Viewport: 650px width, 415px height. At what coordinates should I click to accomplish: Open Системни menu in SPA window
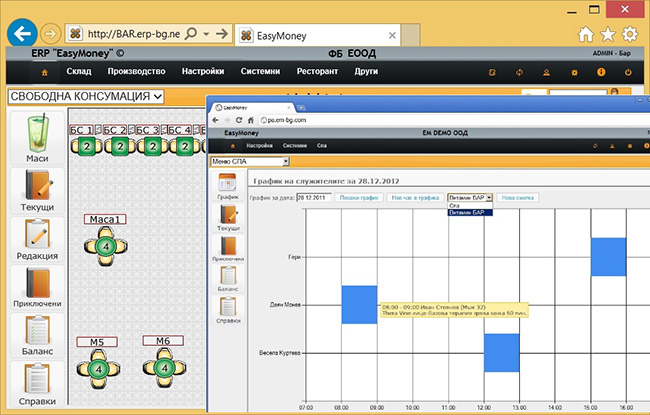tap(295, 146)
